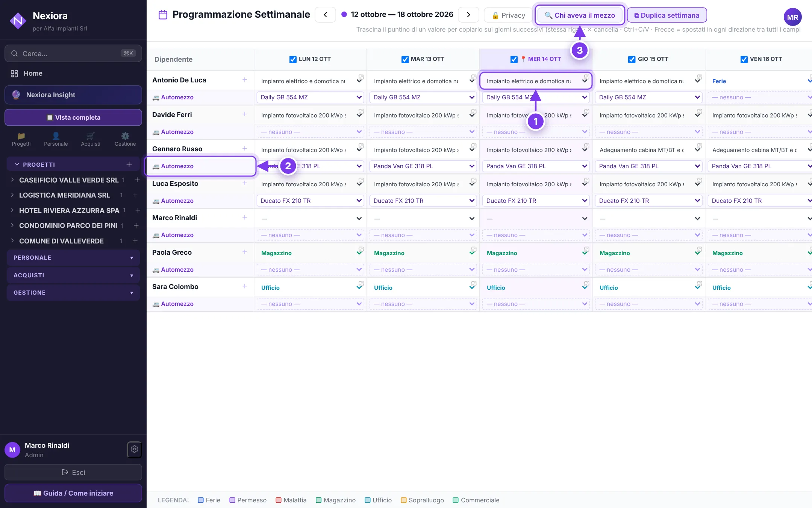Select LOGISTICA MERIDIANA SRL project
Image resolution: width=812 pixels, height=508 pixels.
pyautogui.click(x=65, y=195)
